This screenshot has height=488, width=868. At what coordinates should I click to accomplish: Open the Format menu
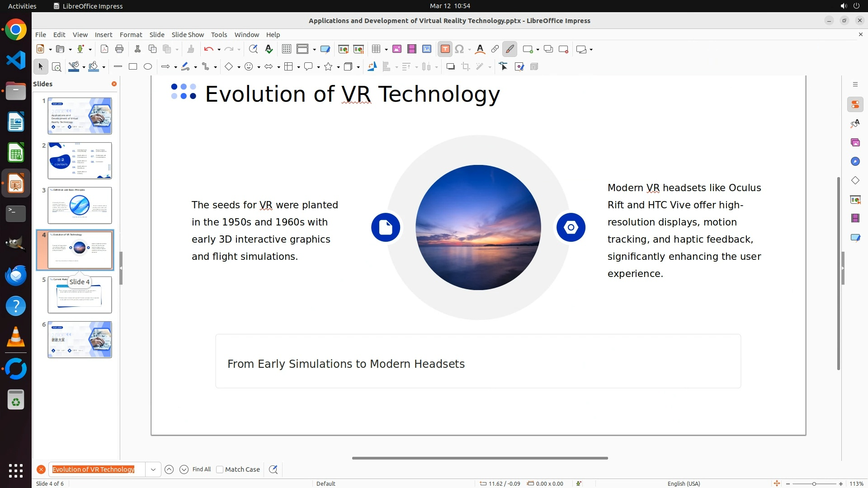coord(131,35)
